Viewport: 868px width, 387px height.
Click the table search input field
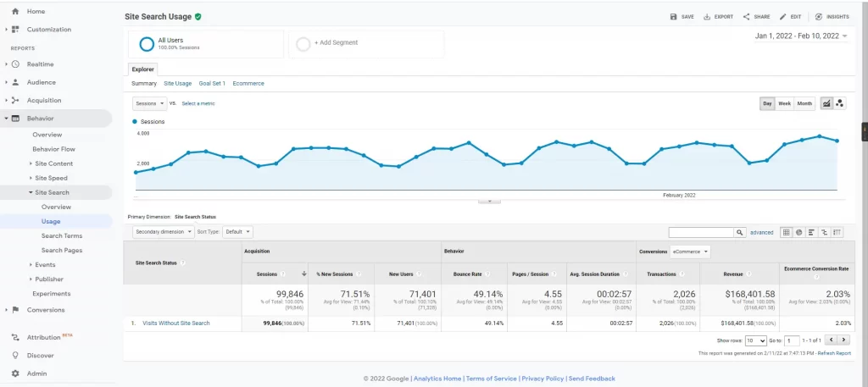700,232
